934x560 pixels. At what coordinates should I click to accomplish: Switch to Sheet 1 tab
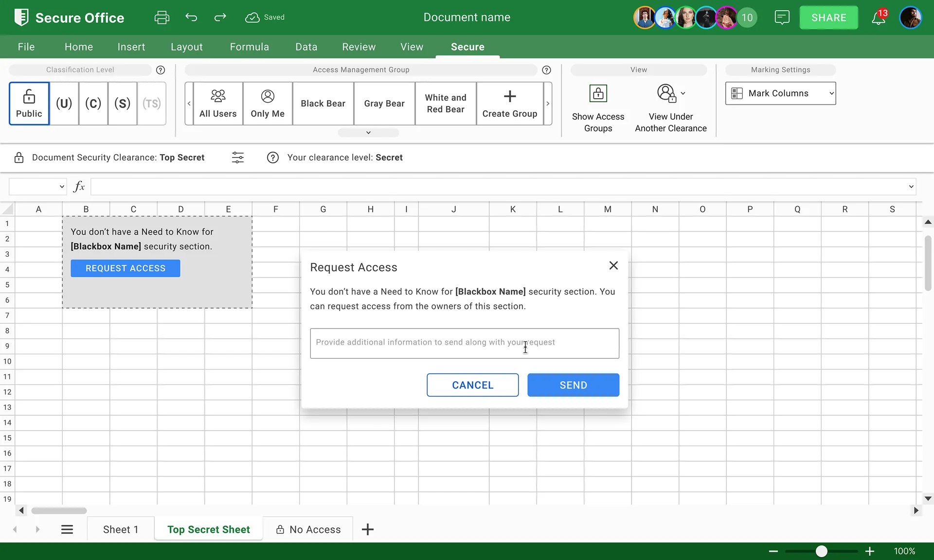tap(121, 529)
